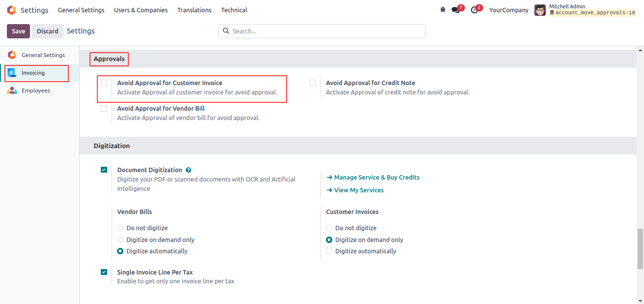This screenshot has height=304, width=644.
Task: Uncheck Single Invoice Line Per Tax
Action: tap(104, 272)
